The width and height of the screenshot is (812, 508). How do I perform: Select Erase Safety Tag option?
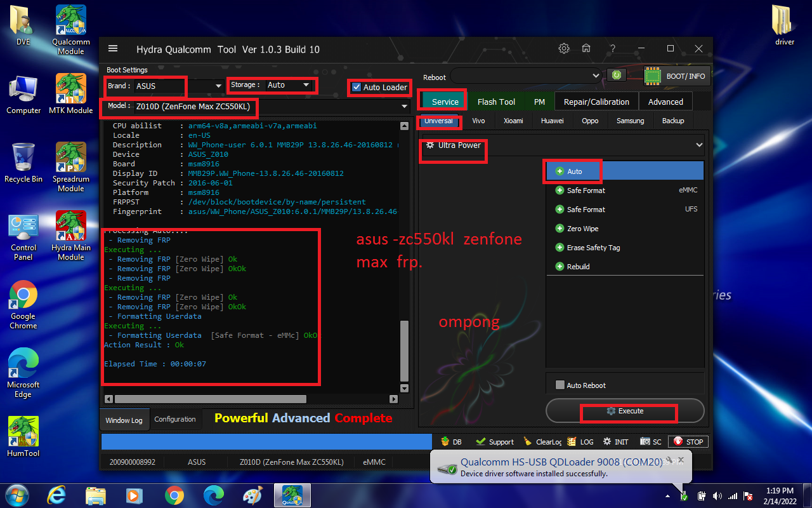click(x=625, y=248)
